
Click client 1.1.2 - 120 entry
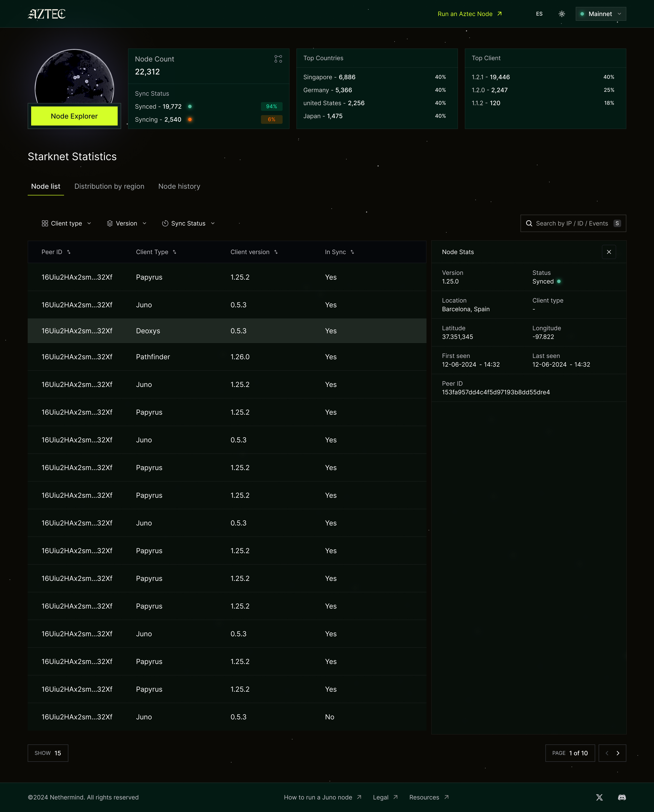point(486,103)
